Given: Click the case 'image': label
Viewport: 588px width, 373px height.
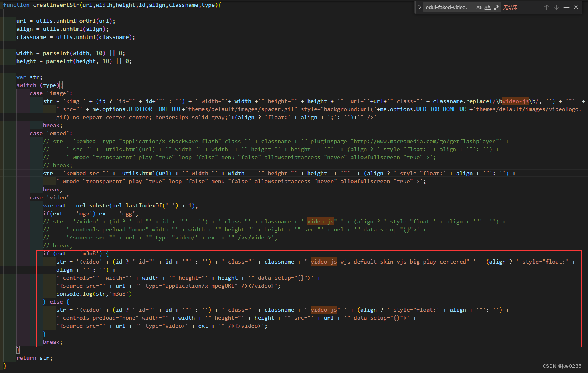Looking at the screenshot, I should tap(51, 93).
